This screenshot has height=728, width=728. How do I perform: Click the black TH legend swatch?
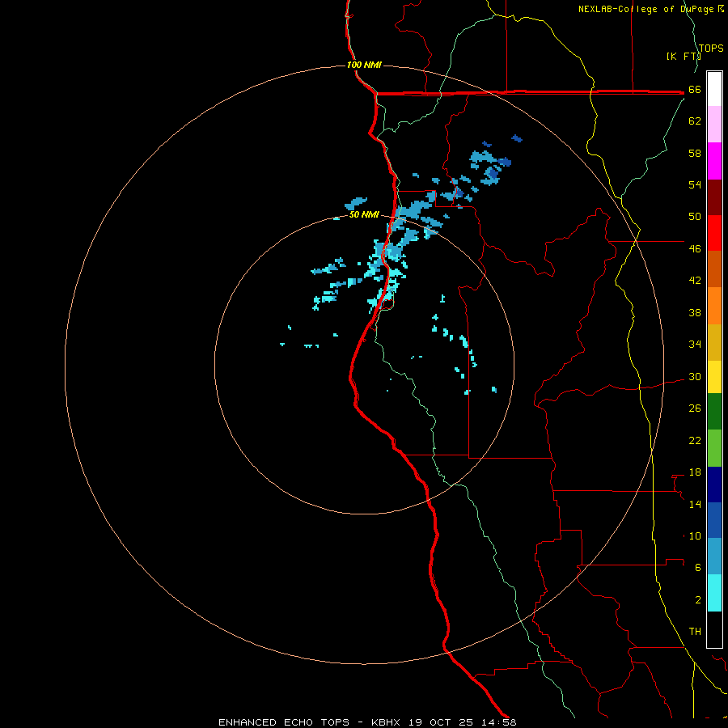[714, 629]
